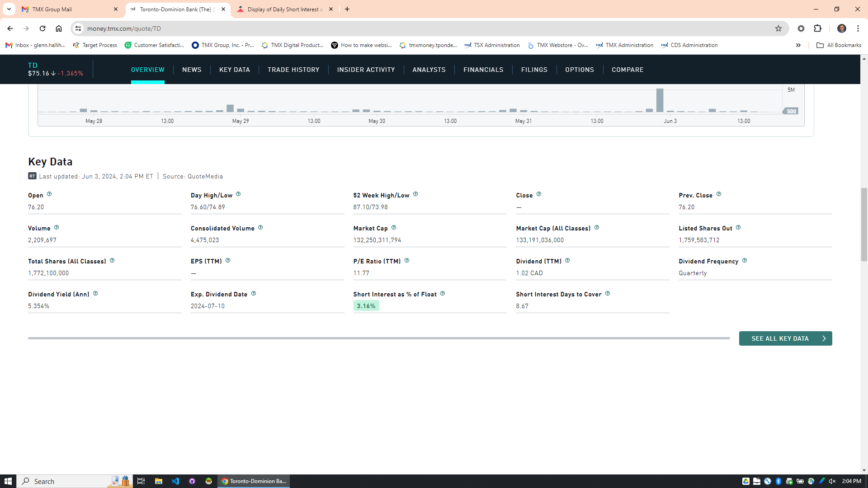Screen dimensions: 868x488
Task: Switch to the Trade History tab
Action: coord(293,70)
